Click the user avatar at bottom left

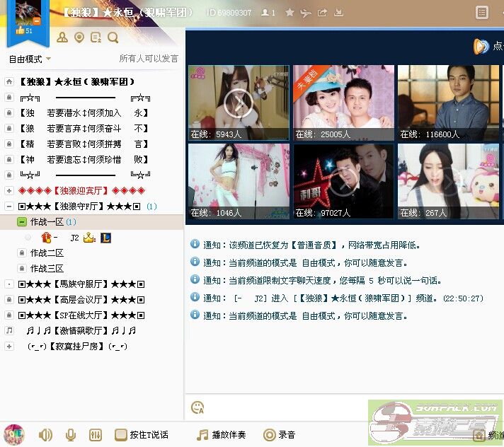tap(14, 435)
